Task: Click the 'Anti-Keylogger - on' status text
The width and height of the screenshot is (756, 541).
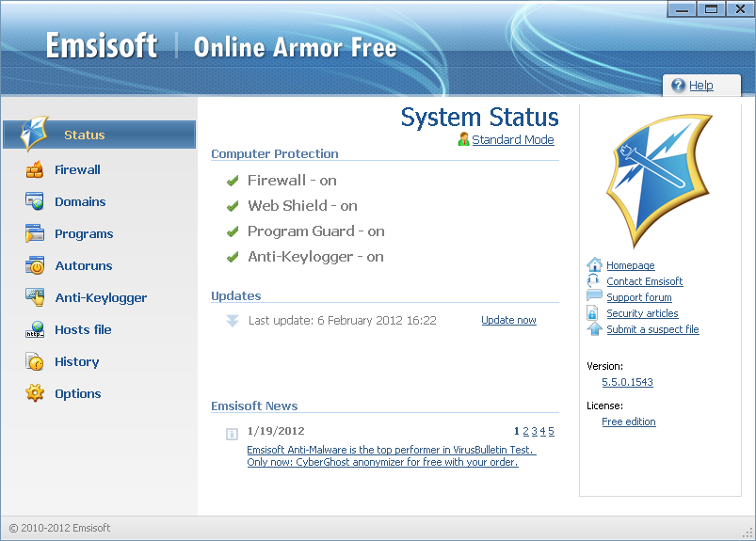Action: pos(315,257)
